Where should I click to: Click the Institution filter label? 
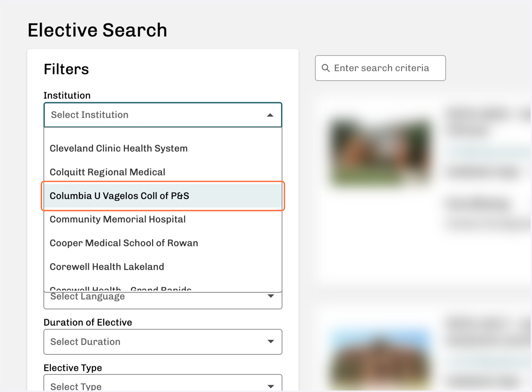coord(67,96)
